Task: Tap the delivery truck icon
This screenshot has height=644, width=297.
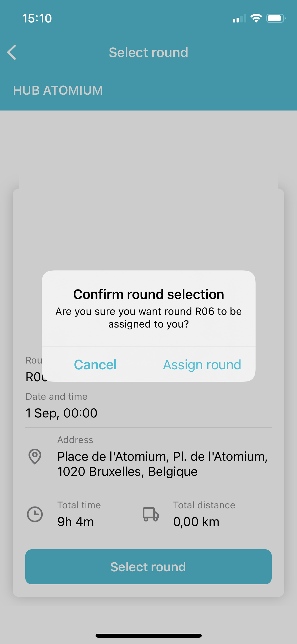Action: (x=151, y=514)
